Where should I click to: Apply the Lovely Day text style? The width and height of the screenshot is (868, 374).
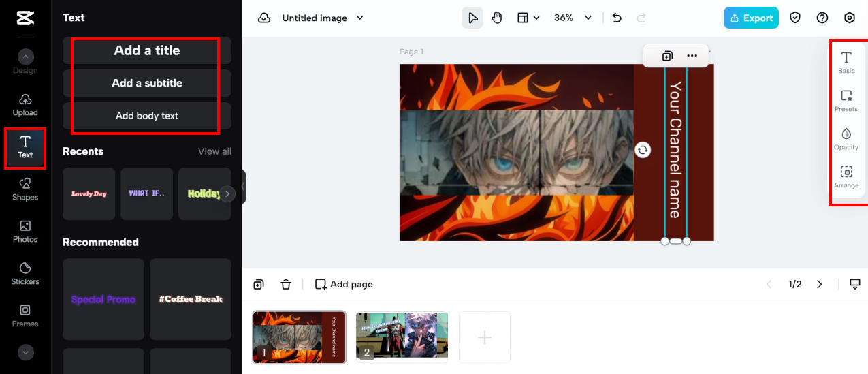coord(89,194)
